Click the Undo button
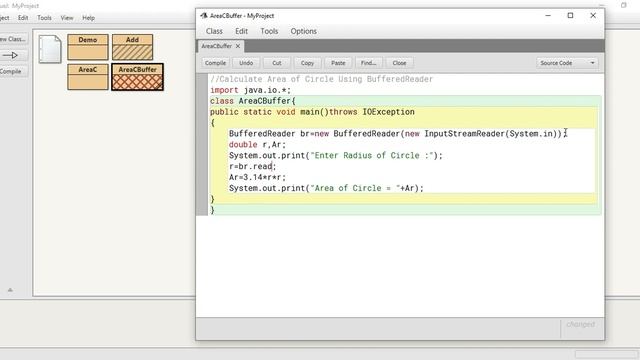Screen dimensions: 640x360 point(246,63)
